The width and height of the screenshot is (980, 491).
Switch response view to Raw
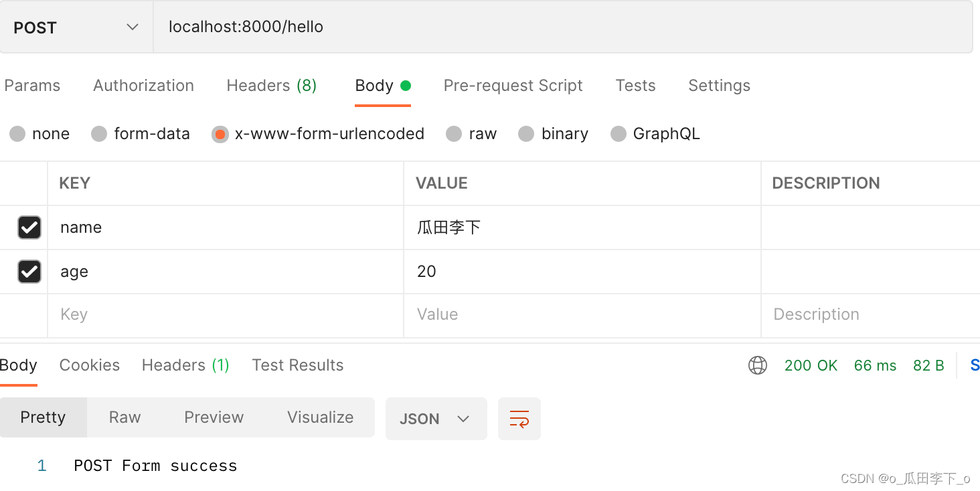coord(125,417)
